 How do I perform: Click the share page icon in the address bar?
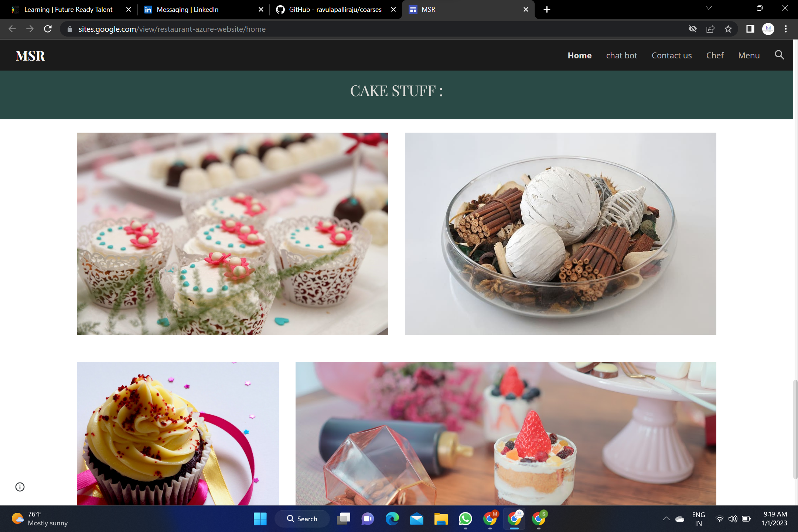point(710,29)
